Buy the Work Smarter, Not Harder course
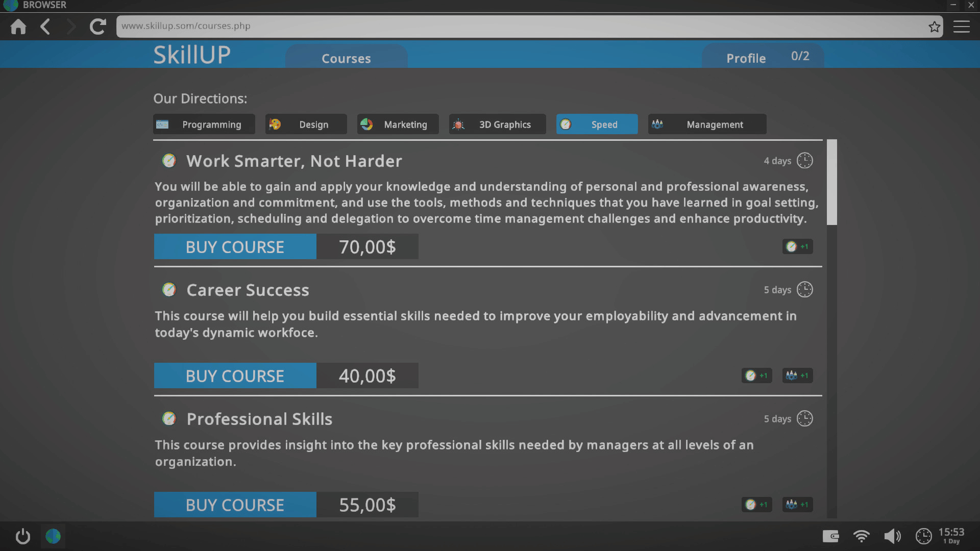The width and height of the screenshot is (980, 551). [x=235, y=247]
